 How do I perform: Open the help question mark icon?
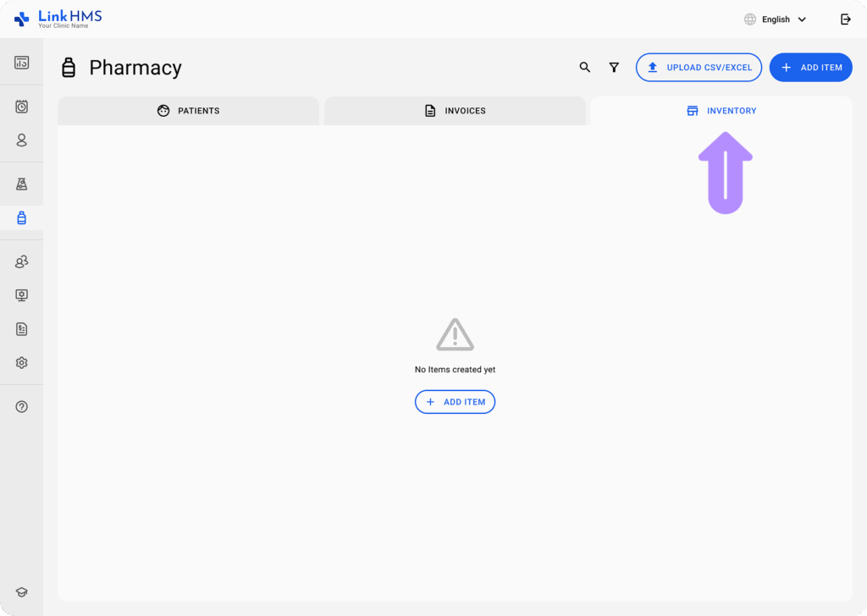21,407
